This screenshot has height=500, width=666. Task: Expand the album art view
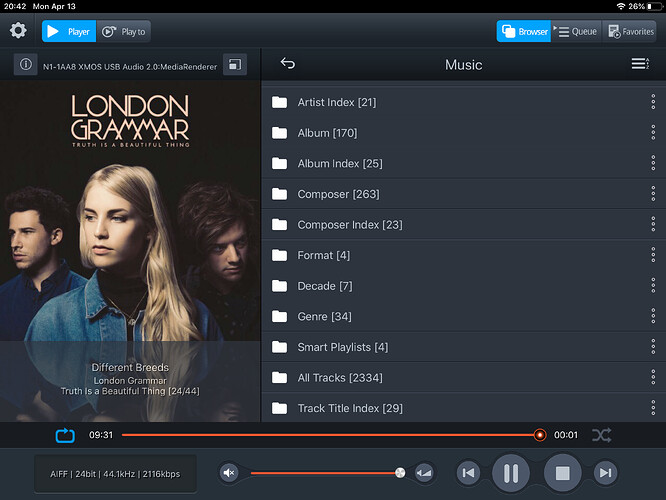click(234, 65)
